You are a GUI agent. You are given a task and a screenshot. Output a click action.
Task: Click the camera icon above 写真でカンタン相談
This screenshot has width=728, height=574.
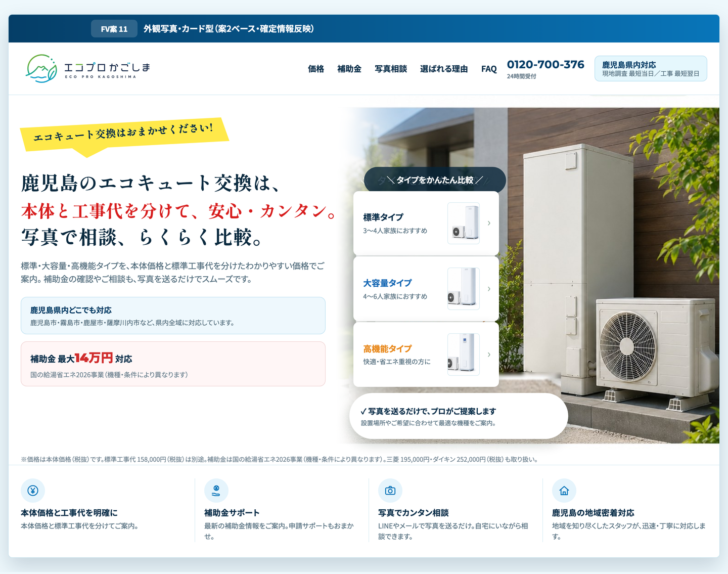click(x=390, y=491)
